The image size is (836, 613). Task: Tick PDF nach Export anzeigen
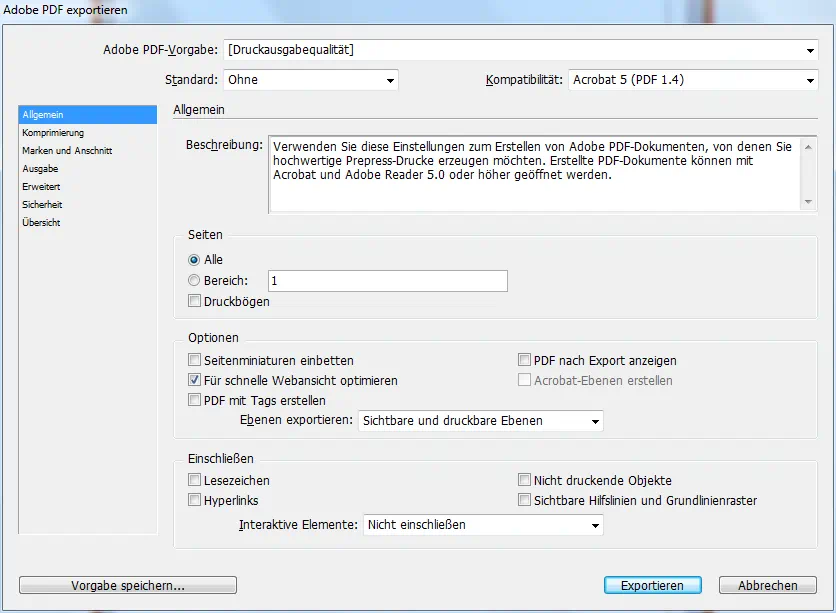tap(524, 360)
